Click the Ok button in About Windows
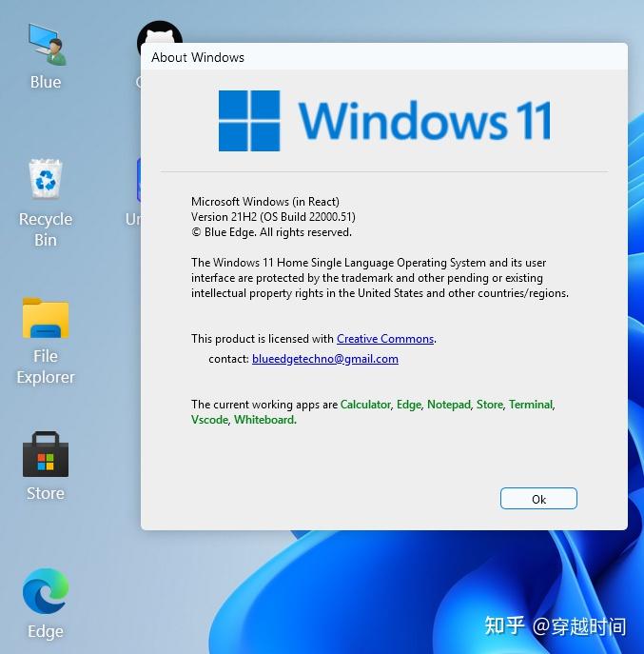The image size is (644, 654). [x=538, y=499]
